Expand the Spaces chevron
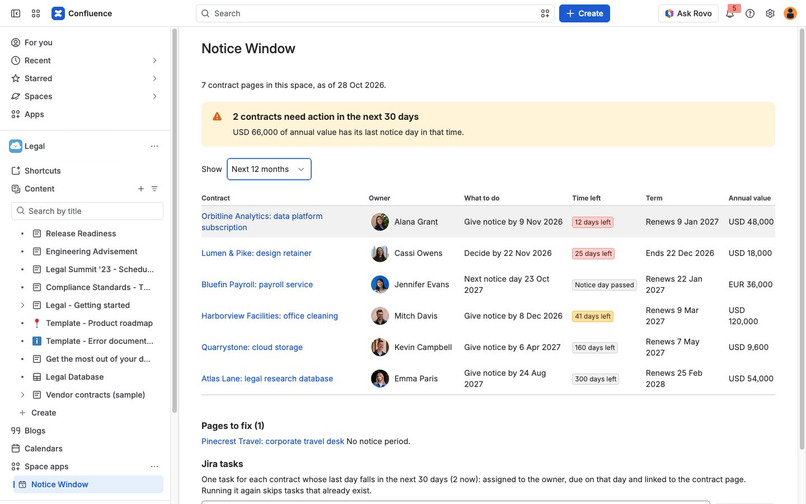806x504 pixels. [x=154, y=97]
